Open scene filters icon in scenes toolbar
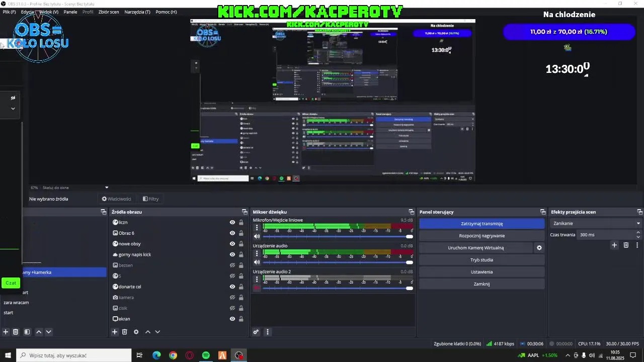644x362 pixels. [27, 332]
